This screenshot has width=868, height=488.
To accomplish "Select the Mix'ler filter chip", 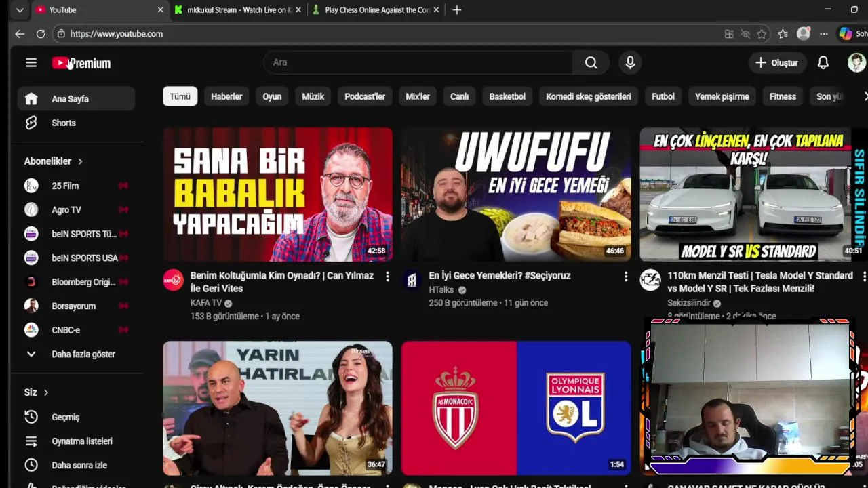I will tap(418, 96).
